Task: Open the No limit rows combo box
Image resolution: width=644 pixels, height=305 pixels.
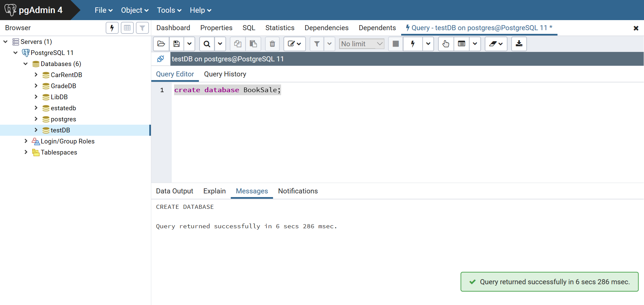Action: click(x=362, y=44)
